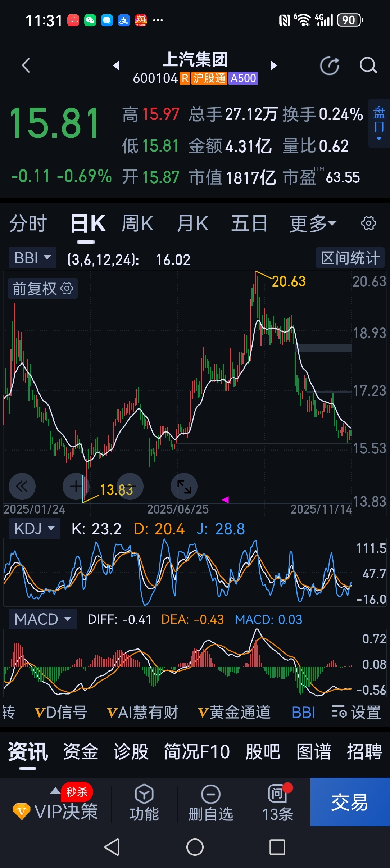Tap the R margin trading badge

(x=185, y=78)
